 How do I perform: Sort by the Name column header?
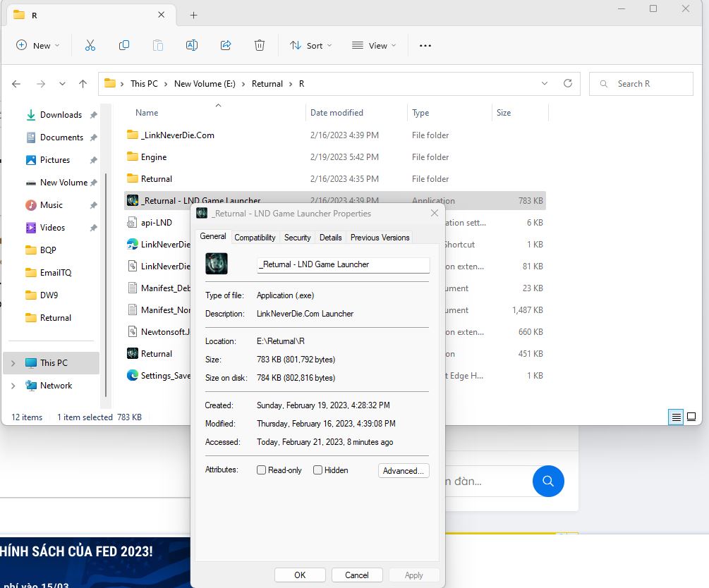(147, 113)
